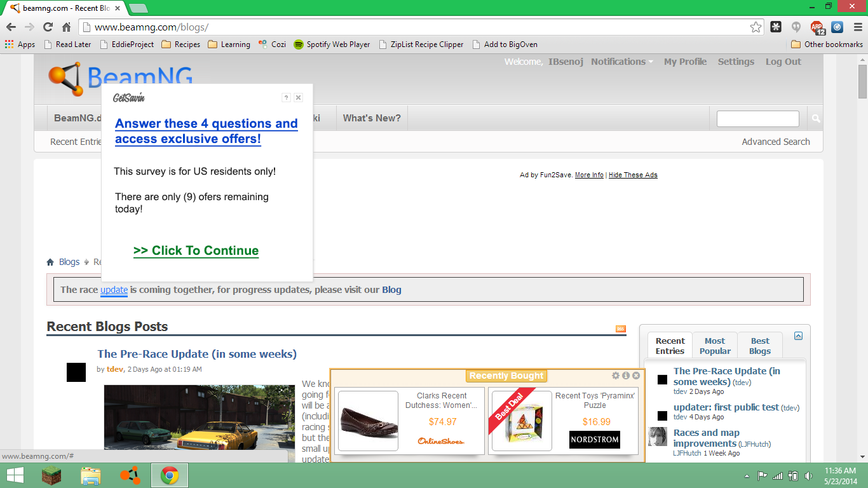Click the browser Back arrow

click(x=11, y=27)
